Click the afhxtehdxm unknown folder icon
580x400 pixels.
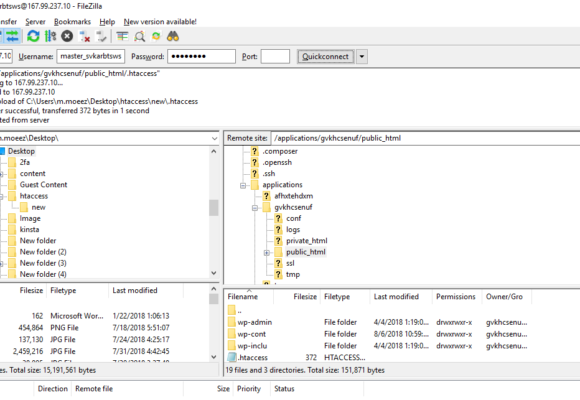(x=266, y=196)
